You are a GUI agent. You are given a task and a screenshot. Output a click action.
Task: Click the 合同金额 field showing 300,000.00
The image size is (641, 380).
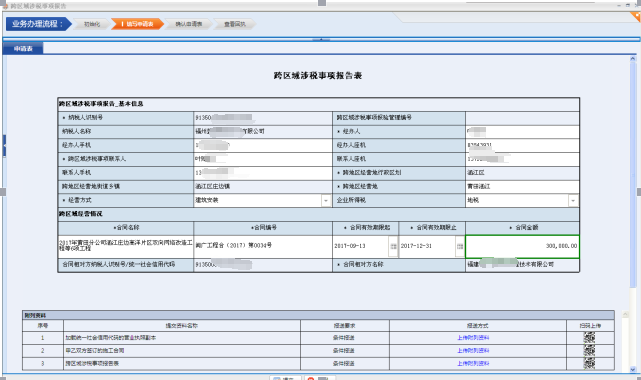[x=522, y=246]
